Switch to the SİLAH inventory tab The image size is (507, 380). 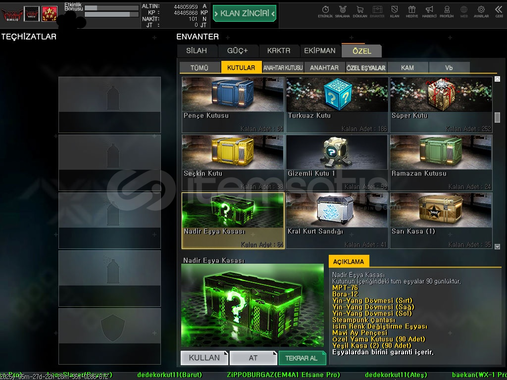197,51
